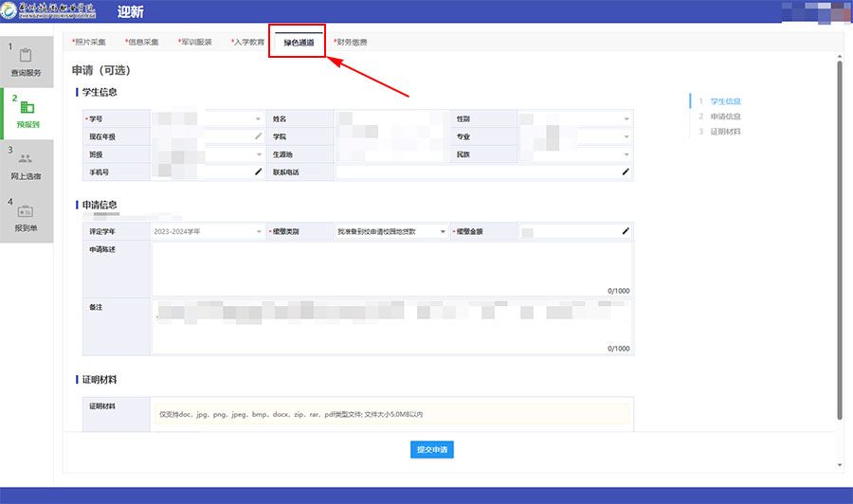Click pencil edit icon for 缓缴金额
This screenshot has width=853, height=504.
tap(625, 231)
